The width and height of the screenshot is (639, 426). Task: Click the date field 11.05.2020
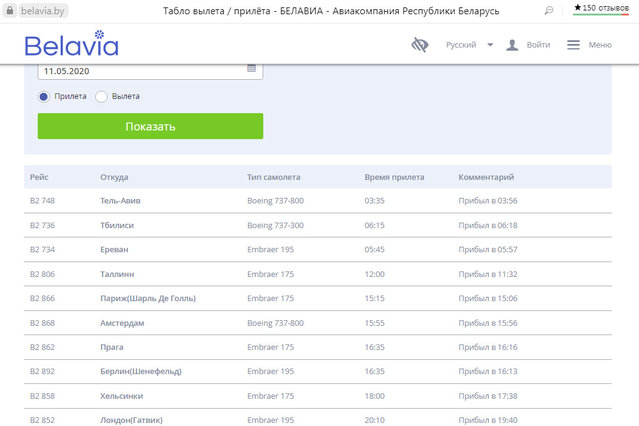point(140,71)
